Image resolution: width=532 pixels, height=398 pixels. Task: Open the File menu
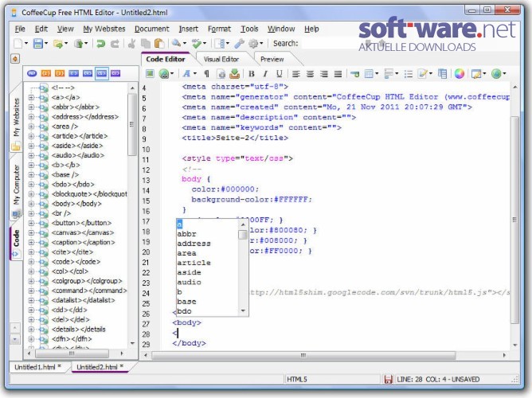[20, 29]
